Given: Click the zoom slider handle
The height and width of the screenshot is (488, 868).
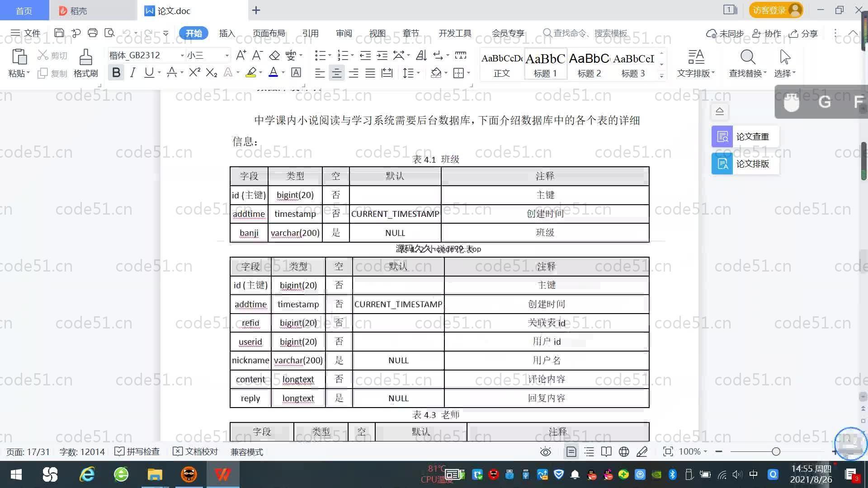Looking at the screenshot, I should 776,451.
